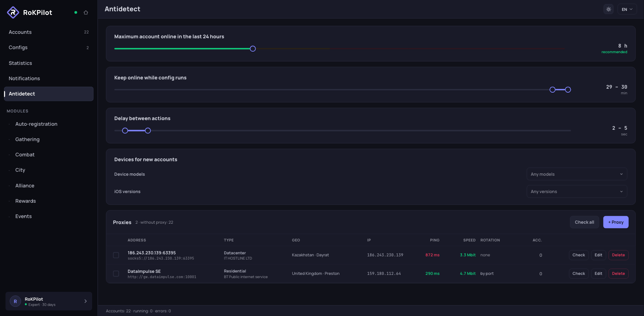Click the United Kingdom · Preston geo cell
This screenshot has width=644, height=316.
[x=316, y=274]
